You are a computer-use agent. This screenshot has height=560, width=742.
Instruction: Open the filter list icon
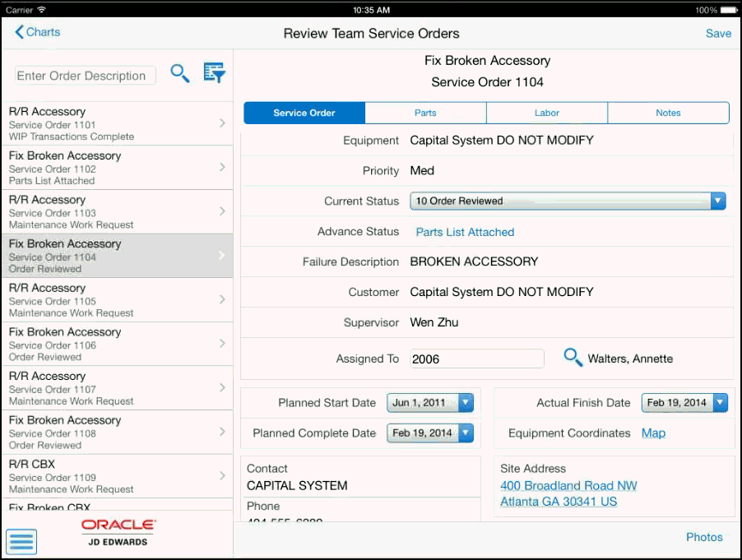(214, 73)
